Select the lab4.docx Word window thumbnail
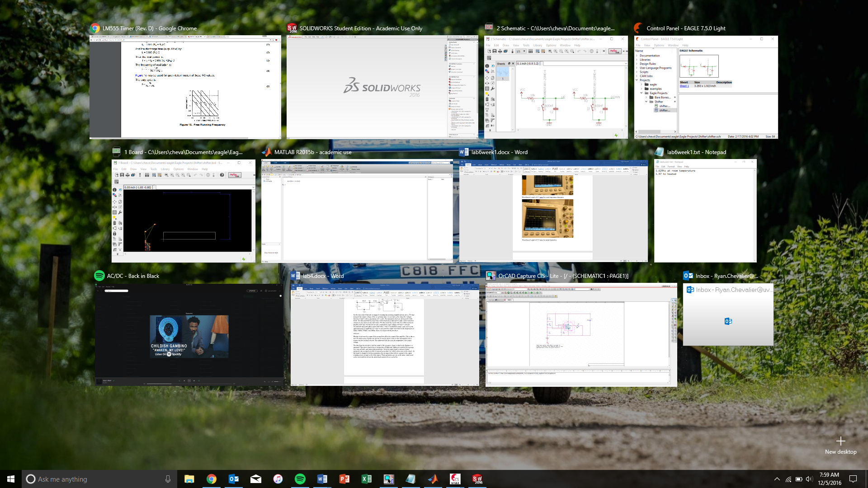 point(385,334)
